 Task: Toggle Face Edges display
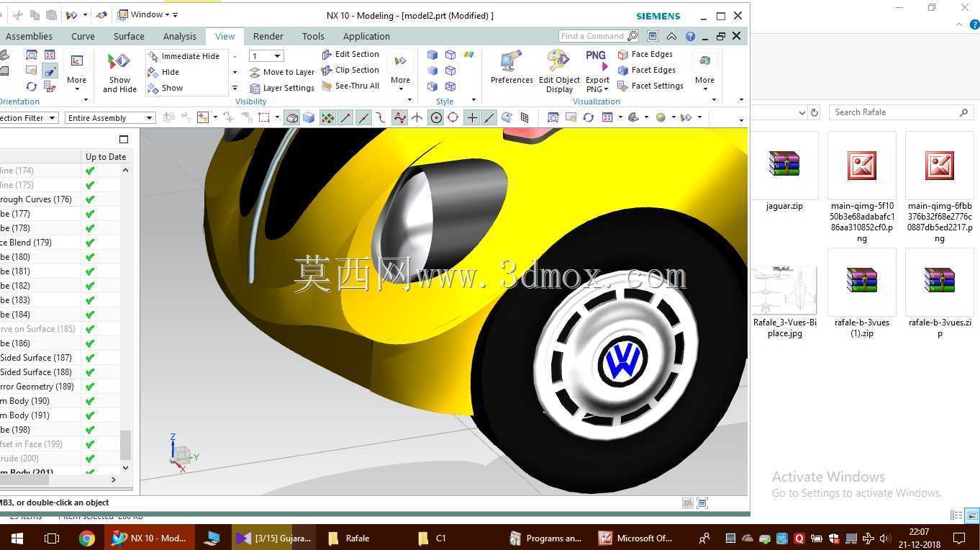(645, 54)
